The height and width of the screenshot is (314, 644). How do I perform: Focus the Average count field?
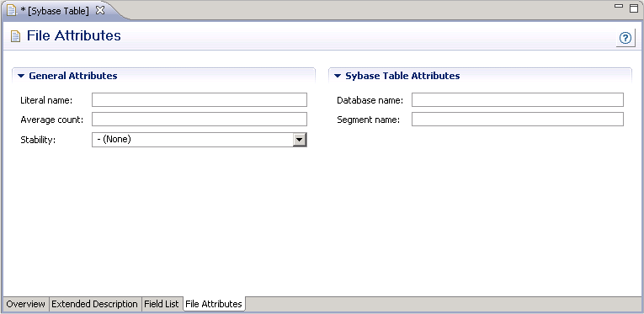click(200, 120)
